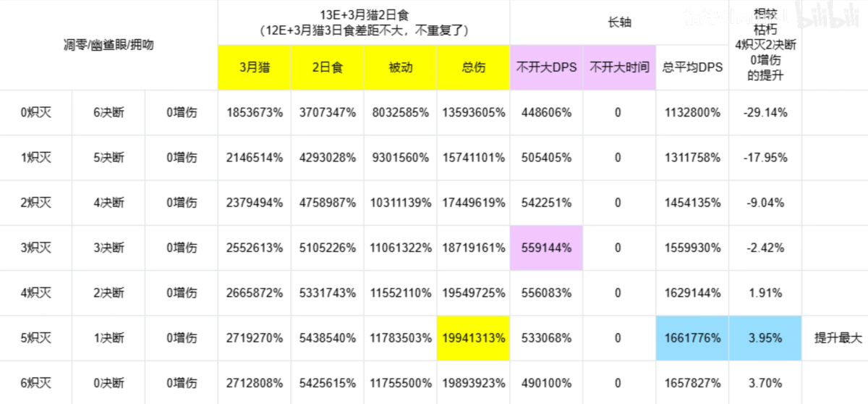Click the value 19893923%

point(474,382)
